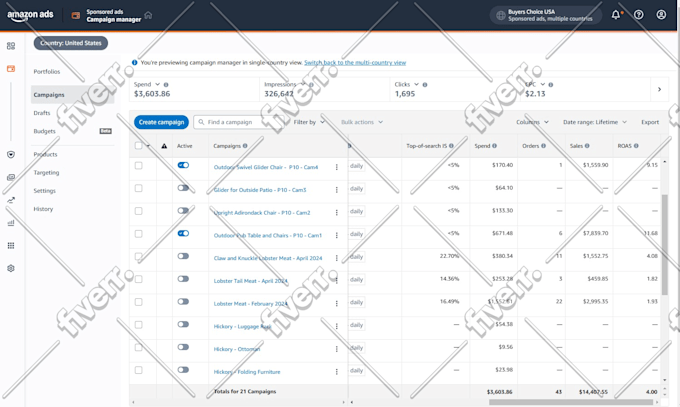Enable the Claw and Knuckle Lobster Meat toggle
The height and width of the screenshot is (407, 680).
click(183, 256)
